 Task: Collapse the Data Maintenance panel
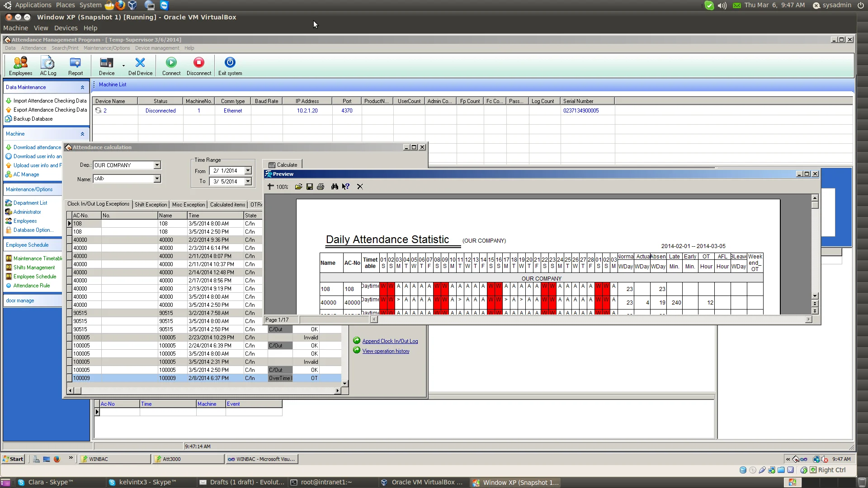point(82,88)
